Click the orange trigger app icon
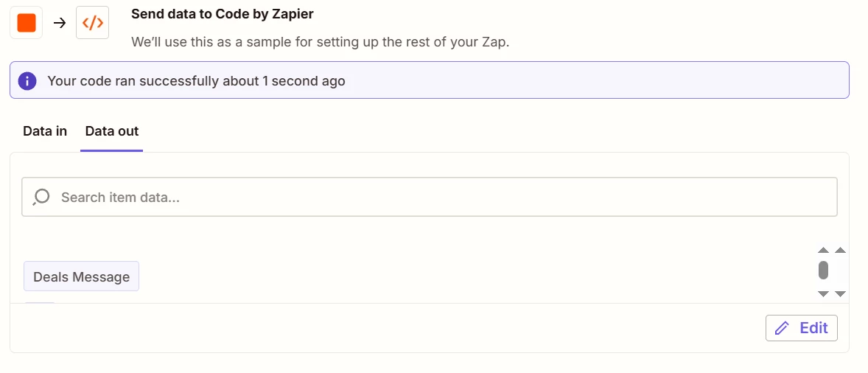This screenshot has width=868, height=373. coord(26,23)
